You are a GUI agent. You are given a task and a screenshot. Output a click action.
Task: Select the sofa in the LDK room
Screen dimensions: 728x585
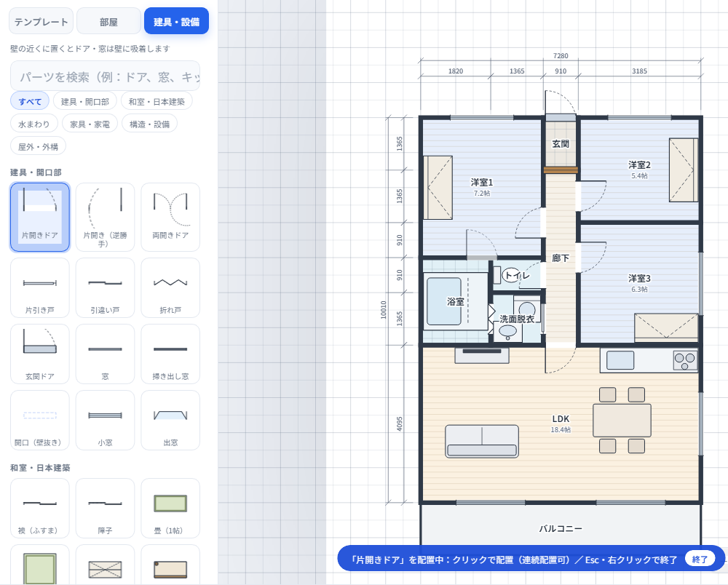pyautogui.click(x=482, y=441)
